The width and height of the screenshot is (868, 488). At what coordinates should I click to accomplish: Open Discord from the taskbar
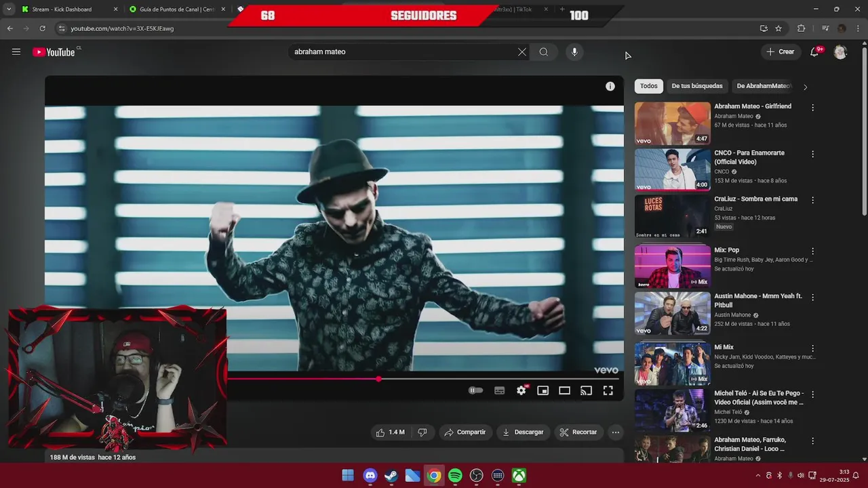coord(370,476)
